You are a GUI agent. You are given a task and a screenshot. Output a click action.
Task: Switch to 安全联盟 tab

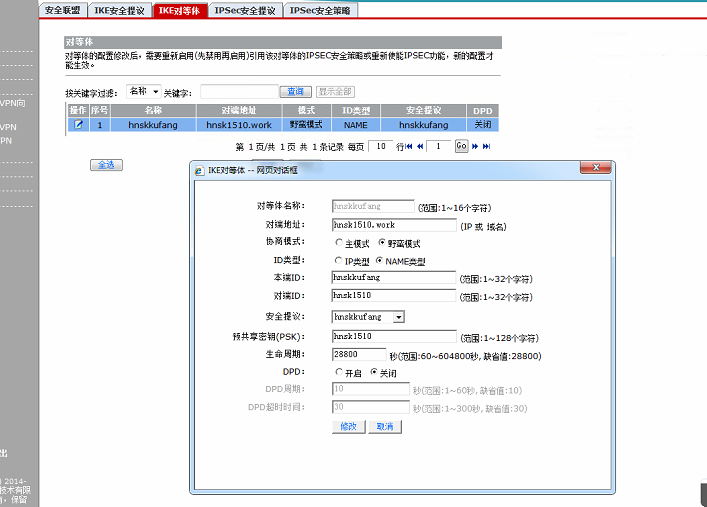point(63,10)
